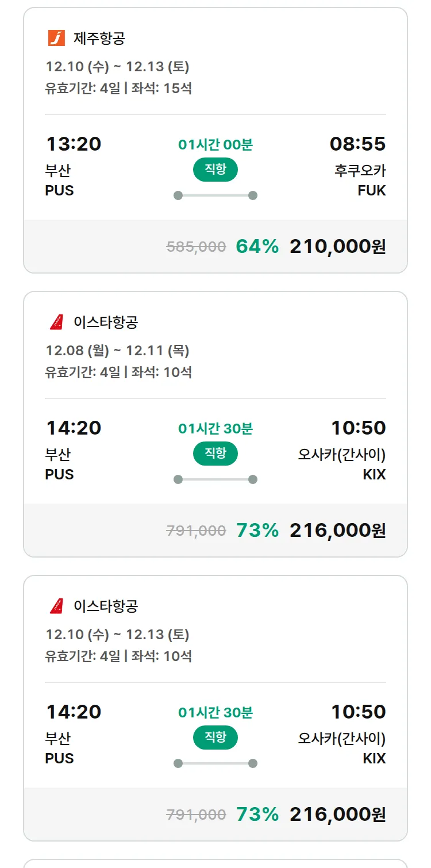Click the struck-through 585,000 original price
This screenshot has height=868, width=431.
coord(196,247)
